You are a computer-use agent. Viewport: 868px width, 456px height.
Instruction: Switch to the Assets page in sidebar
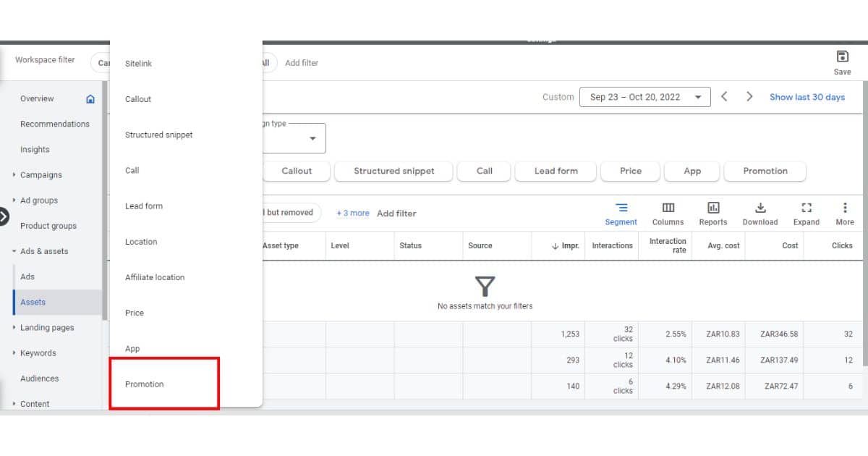pos(33,302)
